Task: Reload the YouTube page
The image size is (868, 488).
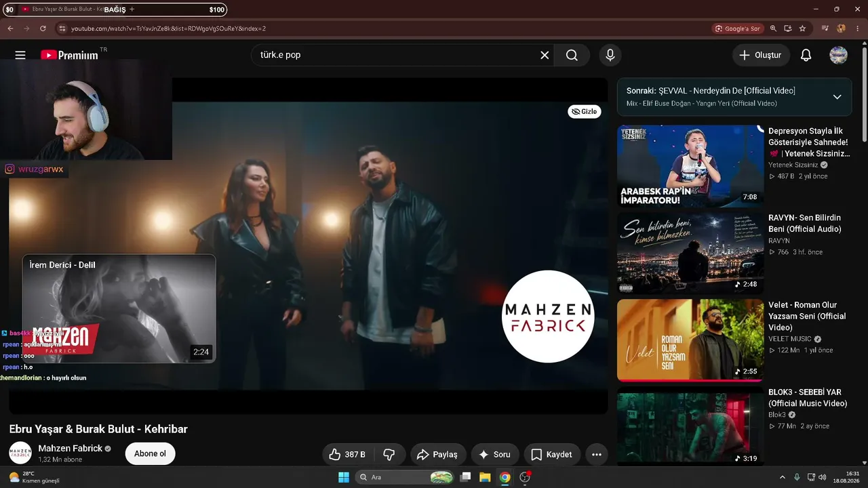Action: point(43,28)
